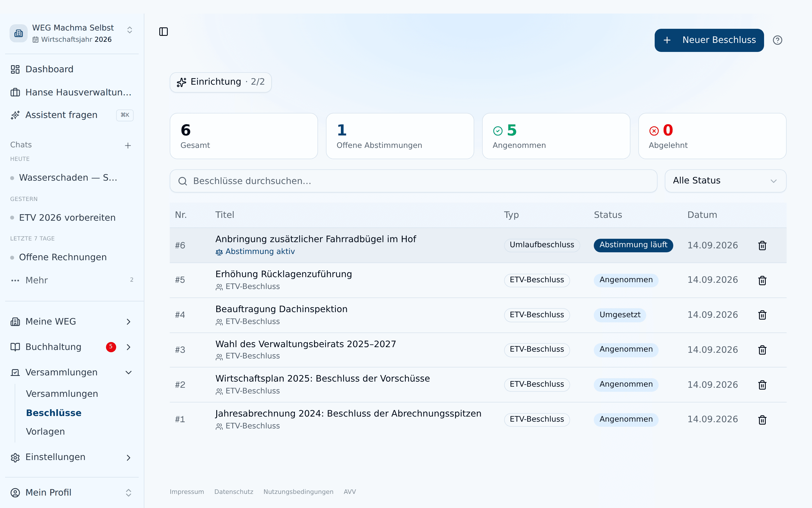Open the Nutzungsbedingungen link
This screenshot has width=812, height=508.
(298, 492)
